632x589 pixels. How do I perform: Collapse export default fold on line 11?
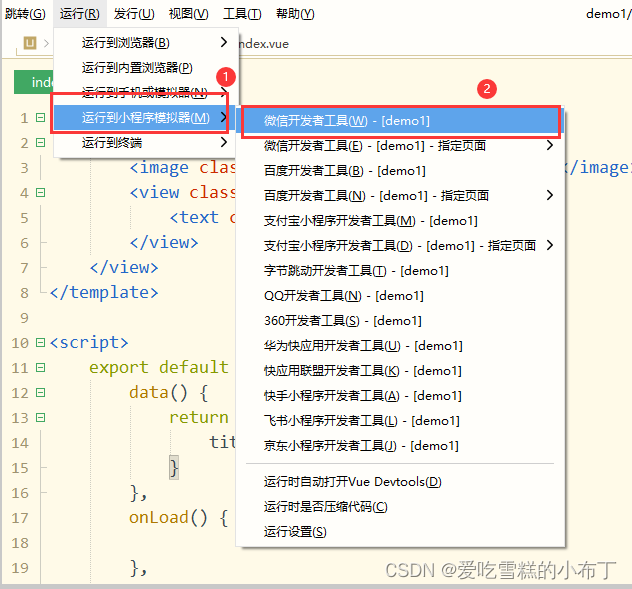[40, 367]
